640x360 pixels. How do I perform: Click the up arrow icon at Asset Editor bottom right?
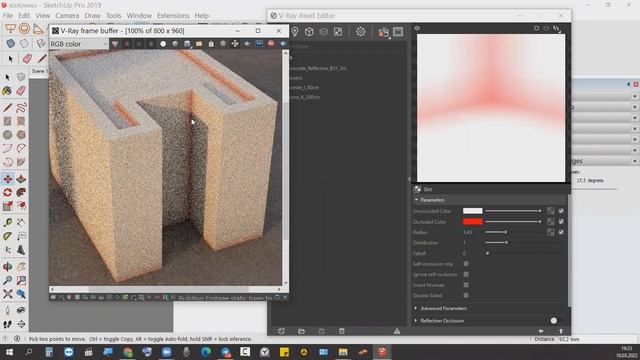click(561, 331)
